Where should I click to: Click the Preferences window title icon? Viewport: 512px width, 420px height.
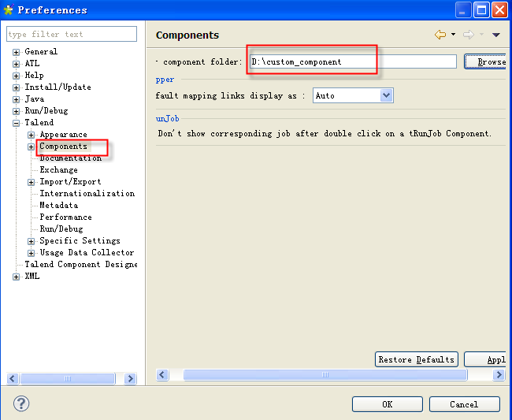(9, 9)
